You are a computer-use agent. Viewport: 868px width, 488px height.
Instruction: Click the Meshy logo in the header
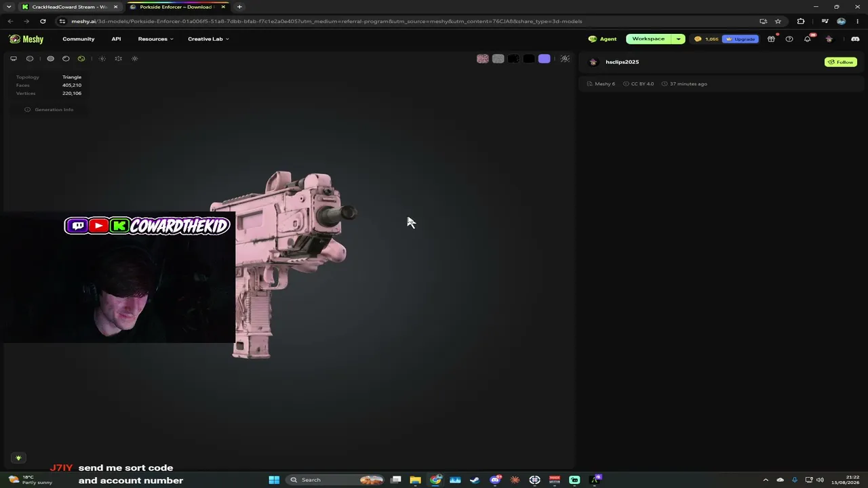point(26,39)
